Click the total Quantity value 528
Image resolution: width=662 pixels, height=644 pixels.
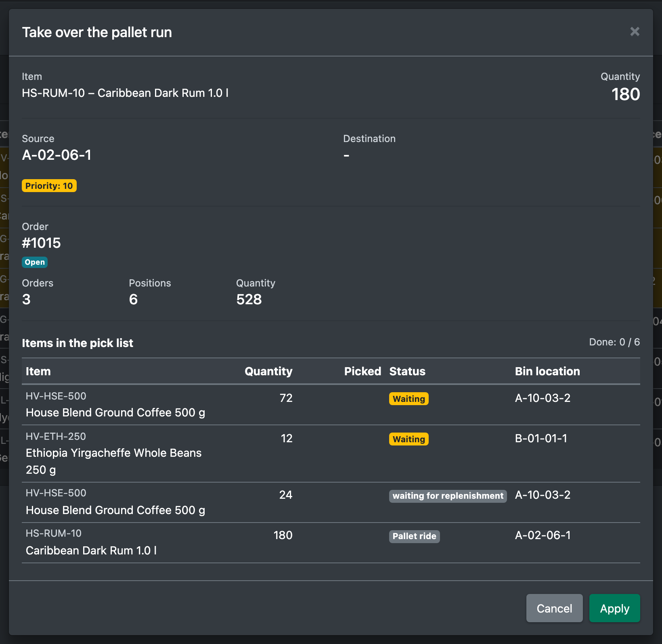pos(249,299)
